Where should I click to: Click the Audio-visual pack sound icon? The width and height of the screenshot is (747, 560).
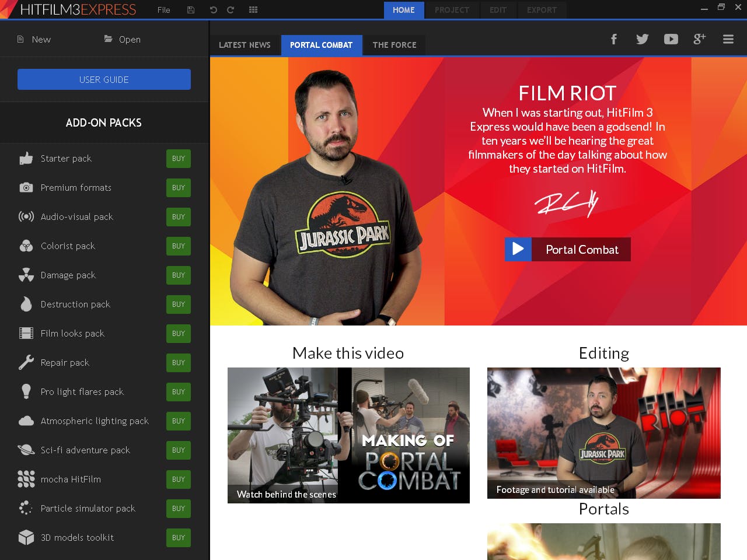click(26, 216)
